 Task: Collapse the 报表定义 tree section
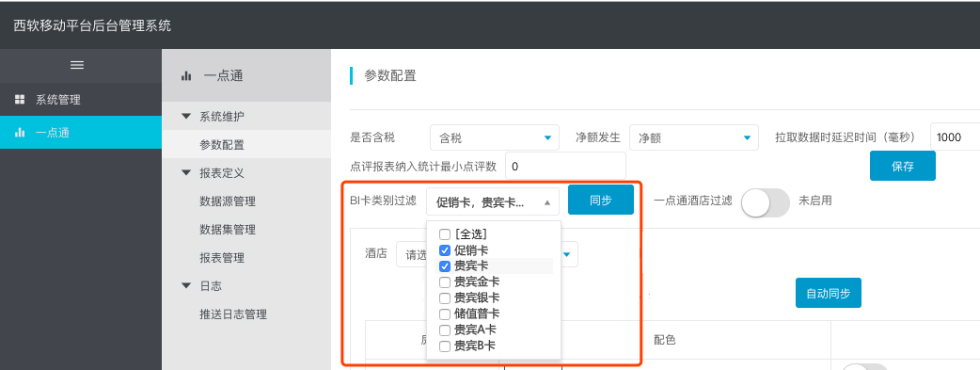click(185, 173)
